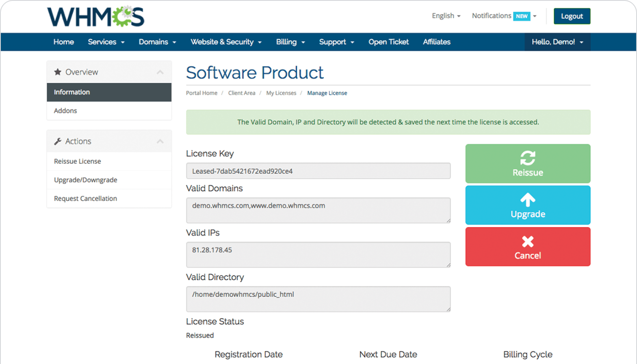Click the Valid Directory resize handle
This screenshot has width=637, height=364.
448,309
